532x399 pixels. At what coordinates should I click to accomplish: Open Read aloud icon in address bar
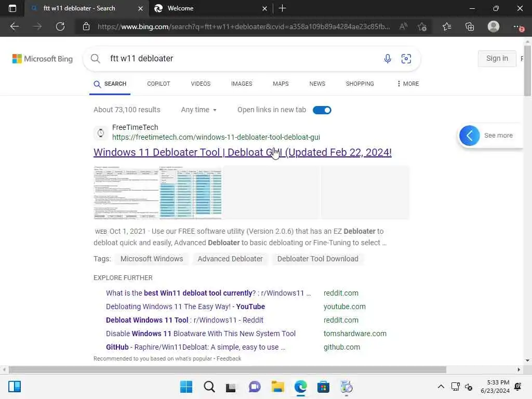point(403,26)
